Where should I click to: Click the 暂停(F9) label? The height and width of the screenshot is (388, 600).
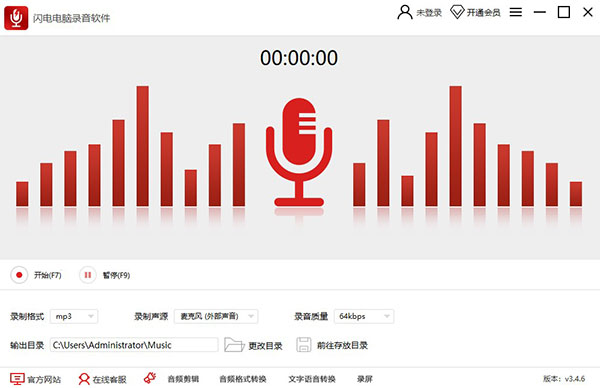[x=116, y=275]
